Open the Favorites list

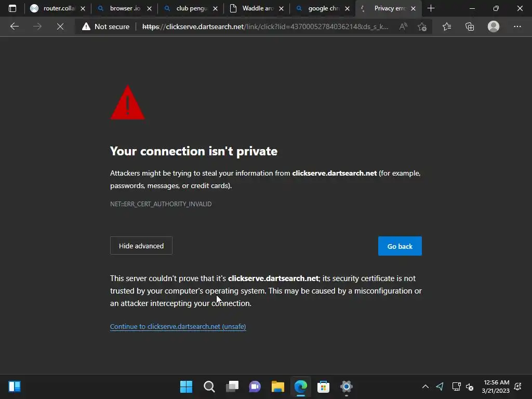[447, 26]
